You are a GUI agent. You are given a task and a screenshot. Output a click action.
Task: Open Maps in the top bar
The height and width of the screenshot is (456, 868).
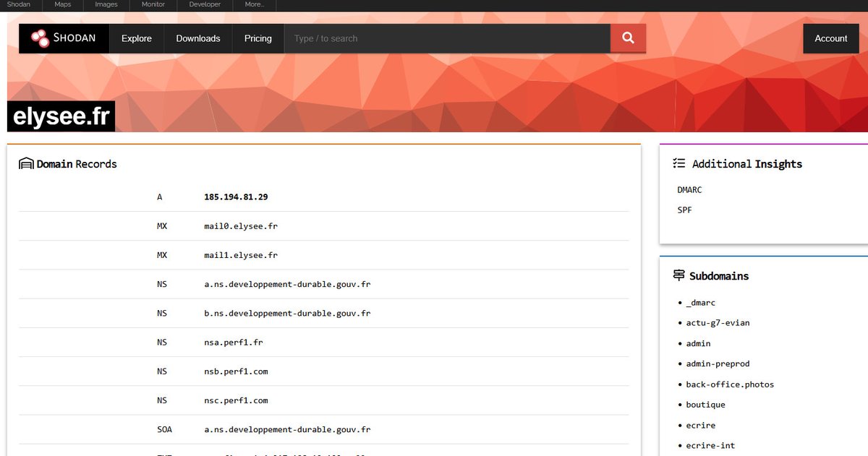63,4
